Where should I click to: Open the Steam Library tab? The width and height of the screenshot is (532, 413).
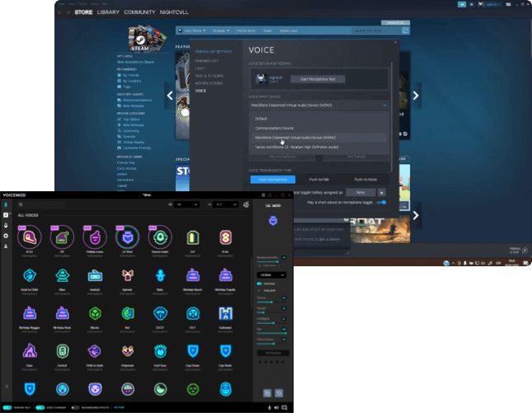point(108,13)
